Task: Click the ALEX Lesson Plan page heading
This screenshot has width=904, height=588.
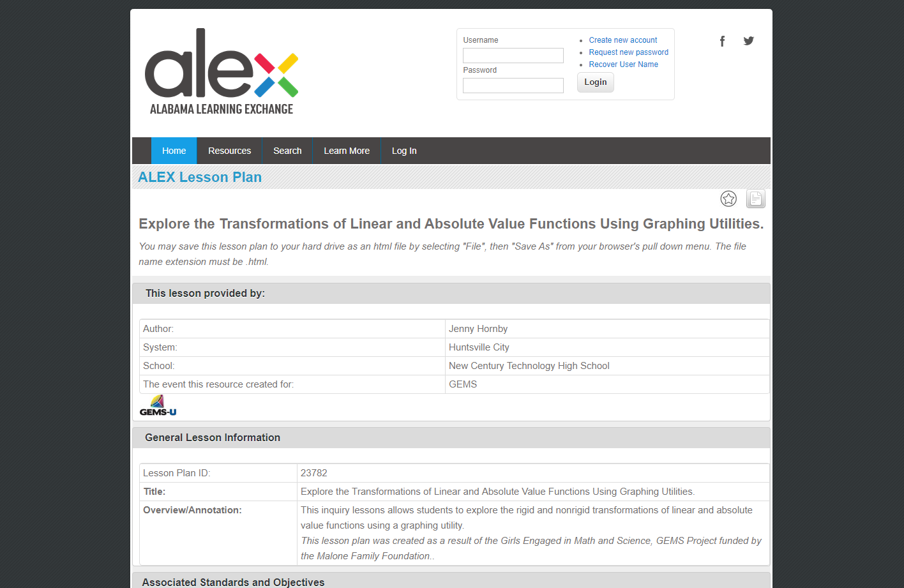Action: point(199,177)
